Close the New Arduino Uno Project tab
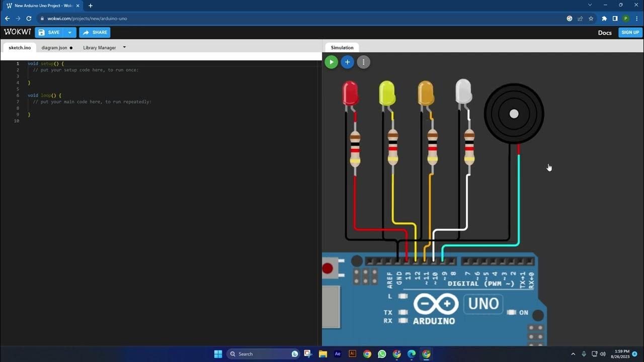This screenshot has height=362, width=644. [77, 6]
